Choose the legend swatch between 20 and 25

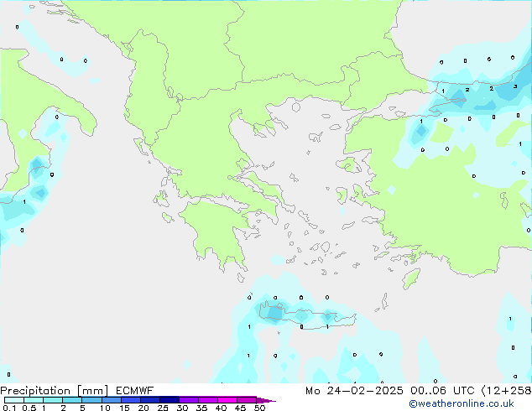tap(149, 400)
